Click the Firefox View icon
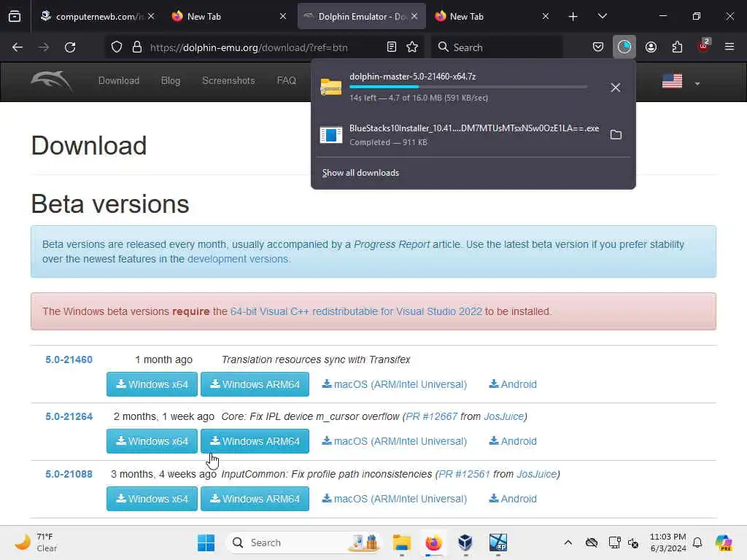 15,17
